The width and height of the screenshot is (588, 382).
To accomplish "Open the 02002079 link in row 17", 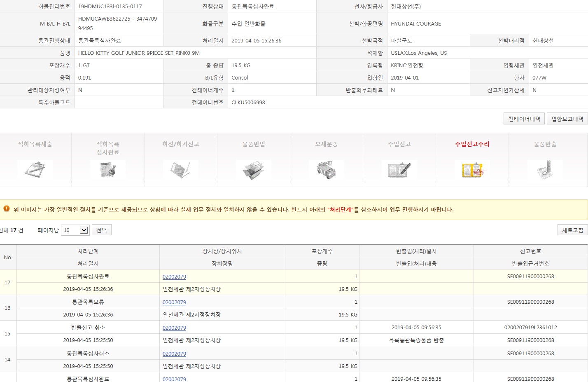I will (174, 277).
